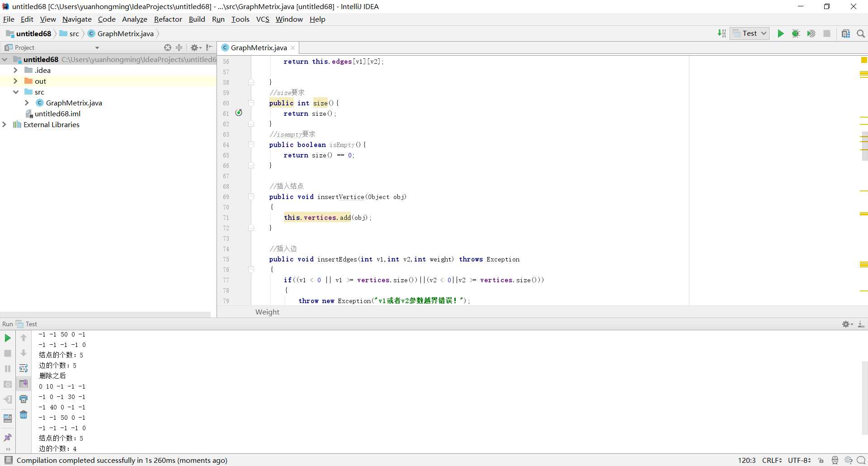Run with coverage icon in toolbar
The width and height of the screenshot is (868, 466).
[x=811, y=33]
